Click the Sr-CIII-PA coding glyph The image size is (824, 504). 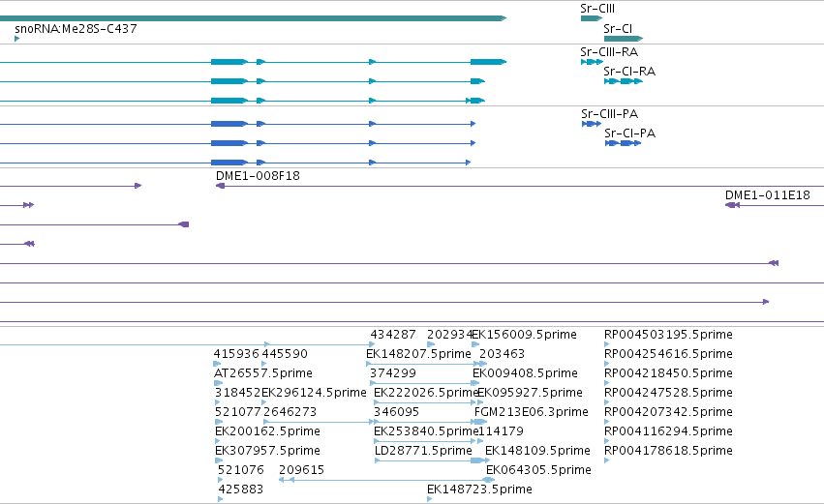pyautogui.click(x=592, y=124)
